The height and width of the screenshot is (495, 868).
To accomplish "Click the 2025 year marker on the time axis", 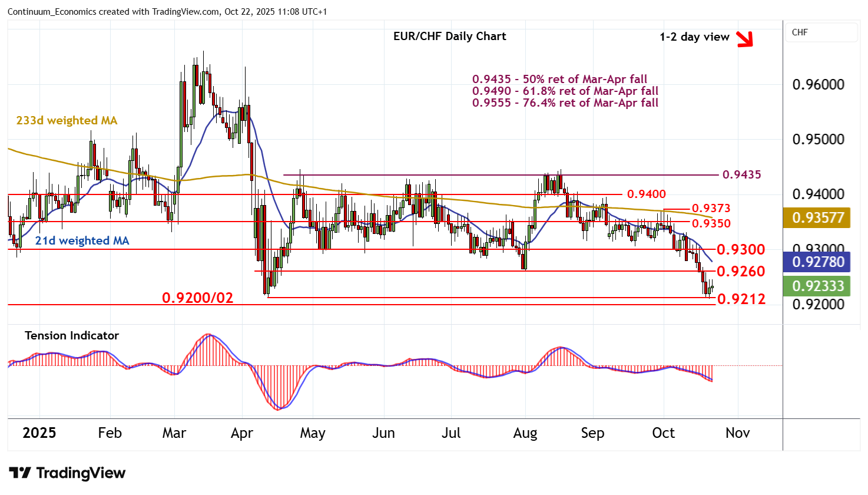I will click(x=39, y=433).
